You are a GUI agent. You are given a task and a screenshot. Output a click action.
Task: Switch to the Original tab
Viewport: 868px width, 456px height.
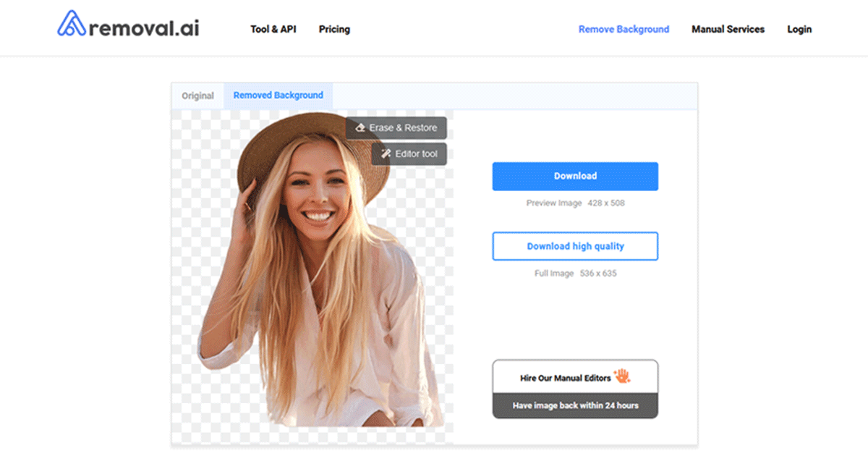coord(198,96)
